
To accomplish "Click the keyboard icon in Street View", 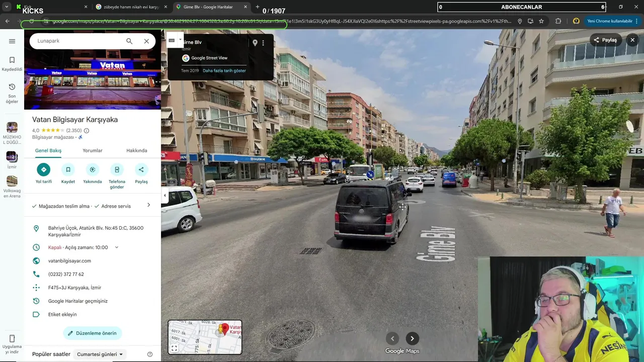I will pyautogui.click(x=172, y=40).
